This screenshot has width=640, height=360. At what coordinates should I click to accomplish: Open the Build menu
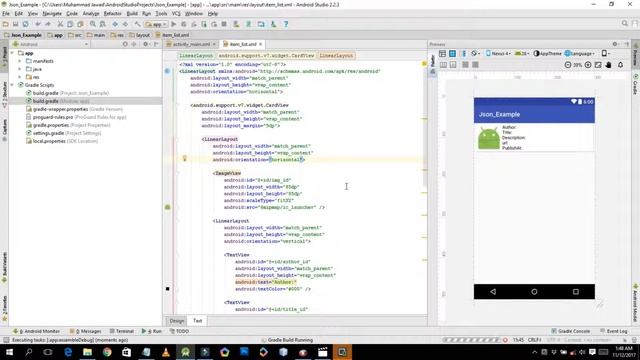(x=132, y=13)
